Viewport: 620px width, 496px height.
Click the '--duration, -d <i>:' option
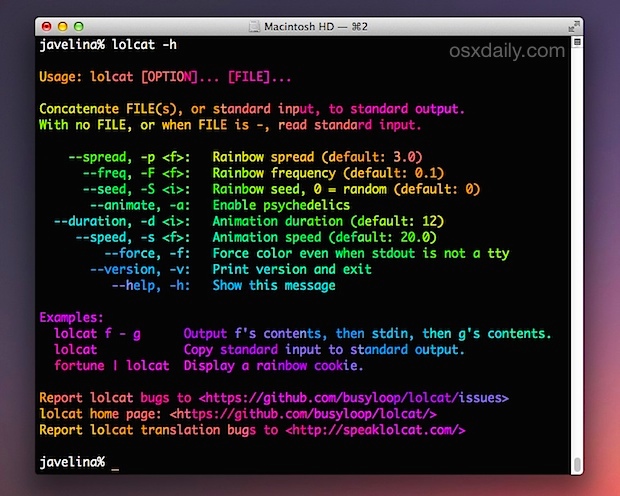click(122, 221)
